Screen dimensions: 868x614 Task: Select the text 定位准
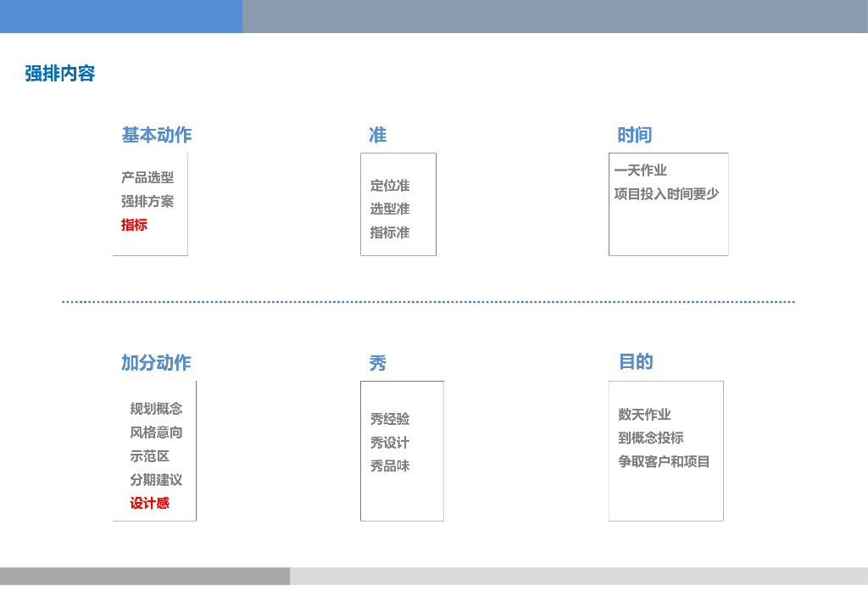(390, 186)
